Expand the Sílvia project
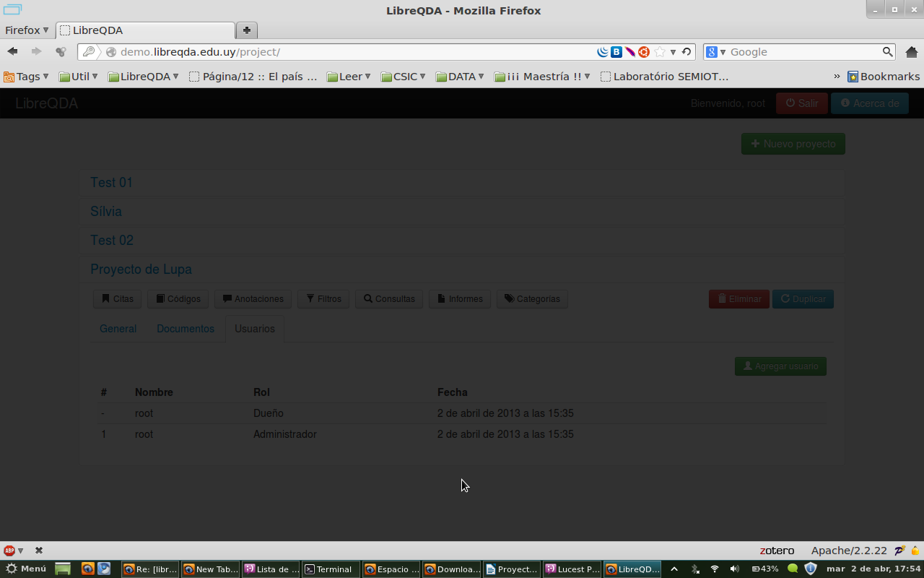 [106, 212]
